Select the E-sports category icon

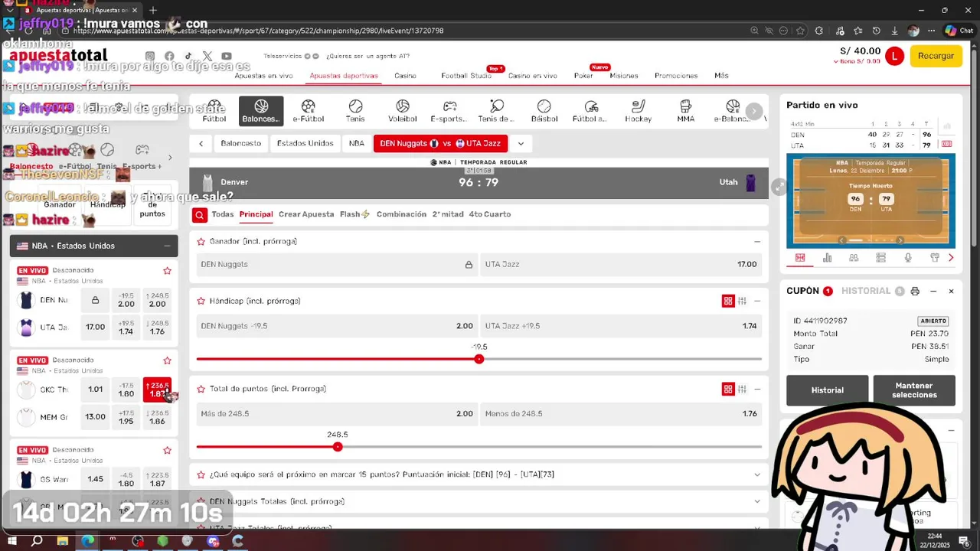[x=449, y=111]
